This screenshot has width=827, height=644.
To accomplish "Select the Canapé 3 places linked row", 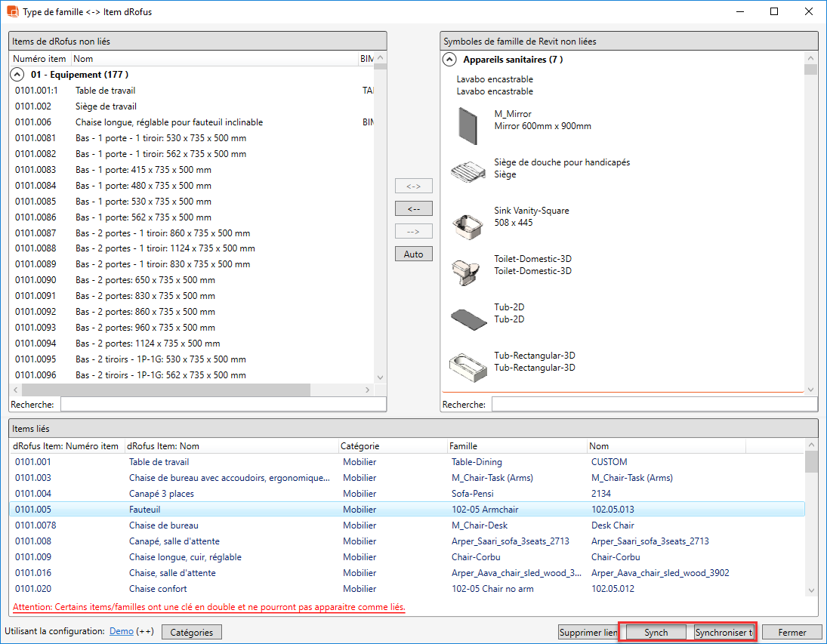I will coord(161,494).
